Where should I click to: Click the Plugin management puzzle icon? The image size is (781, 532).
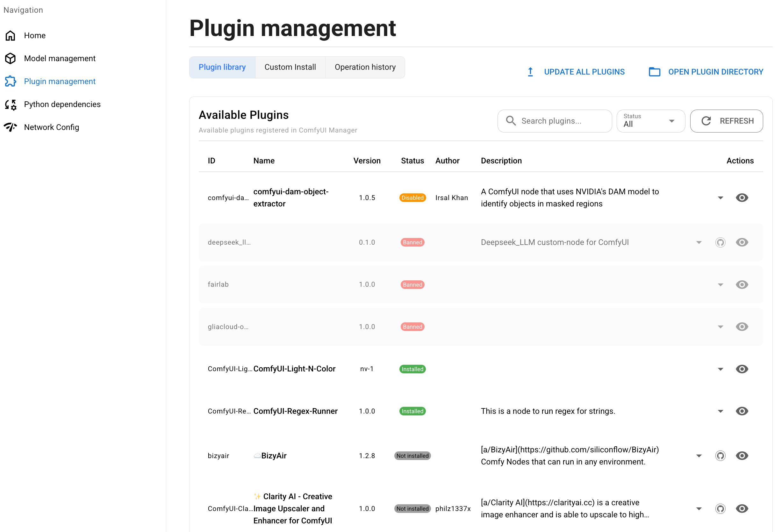pos(10,81)
